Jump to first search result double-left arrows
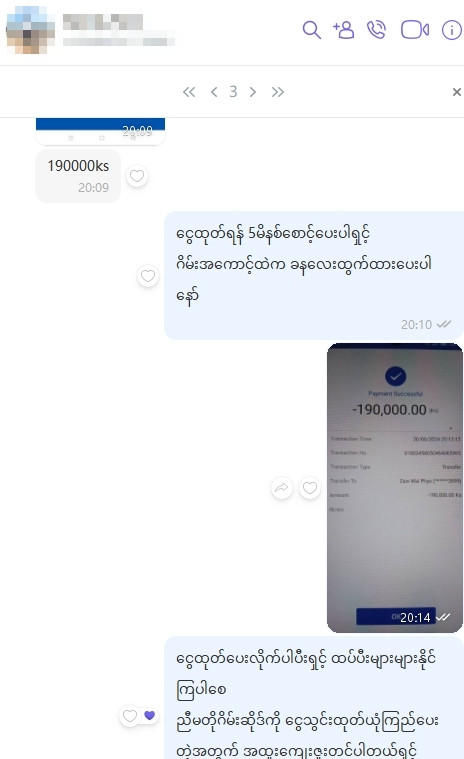 tap(189, 92)
